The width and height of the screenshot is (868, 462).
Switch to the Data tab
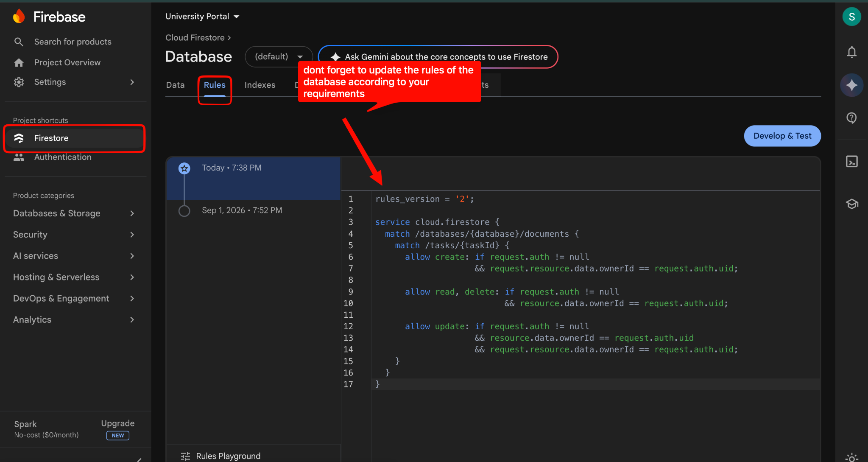pyautogui.click(x=175, y=85)
